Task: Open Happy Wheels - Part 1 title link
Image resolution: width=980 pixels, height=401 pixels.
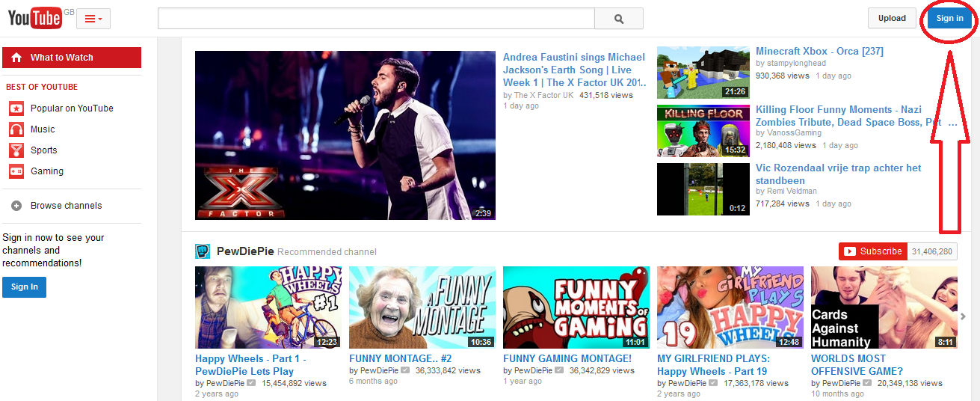Action: pos(250,365)
